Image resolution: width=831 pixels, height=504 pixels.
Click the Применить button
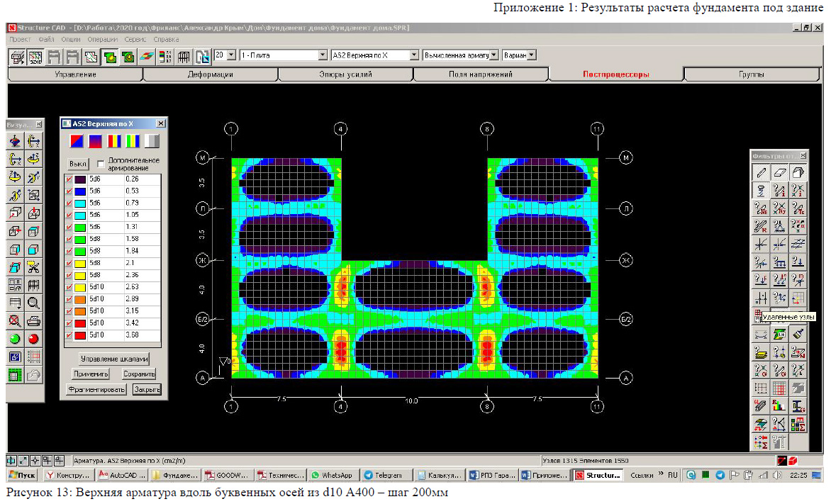click(x=91, y=374)
